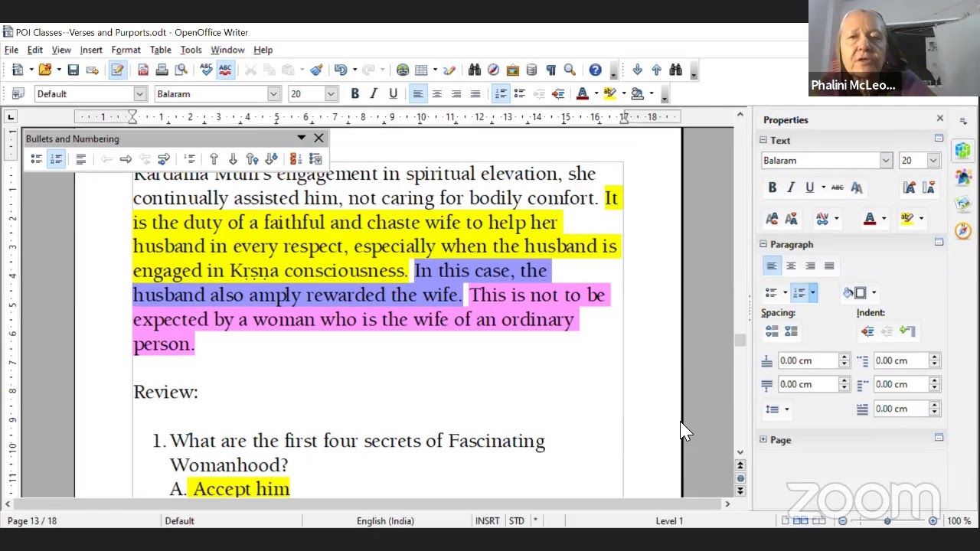Collapse the Paragraph section in sidebar
980x551 pixels.
[763, 244]
